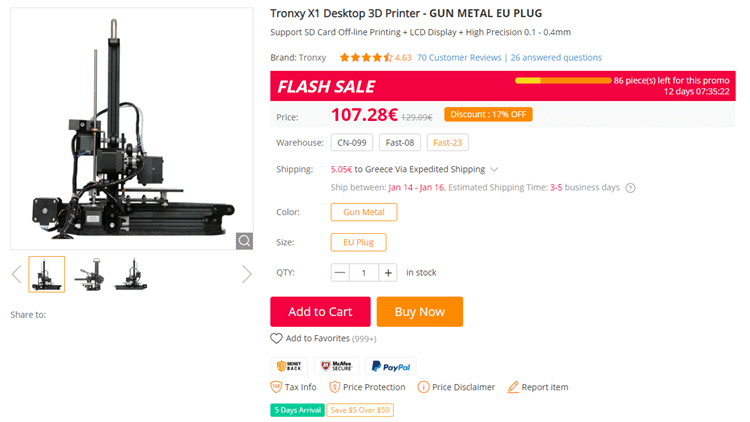Open the 70 Customer Reviews link
The height and width of the screenshot is (422, 750).
click(x=458, y=57)
